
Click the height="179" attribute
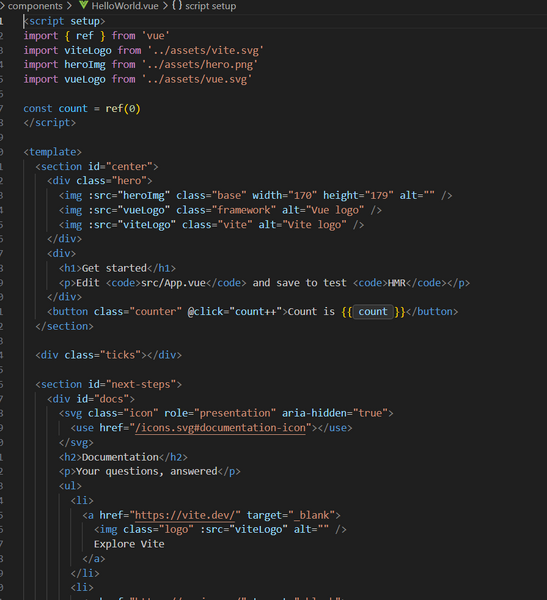[358, 195]
